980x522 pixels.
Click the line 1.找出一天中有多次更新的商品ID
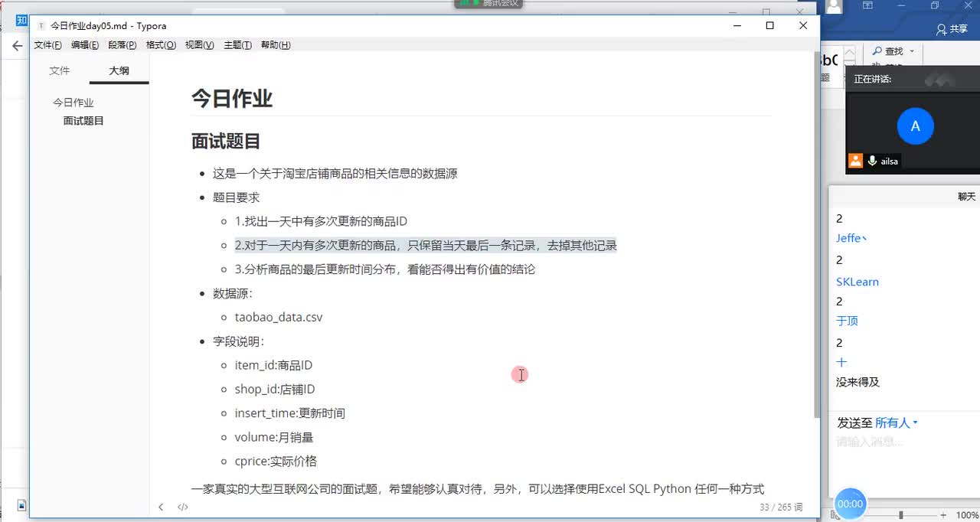point(321,221)
